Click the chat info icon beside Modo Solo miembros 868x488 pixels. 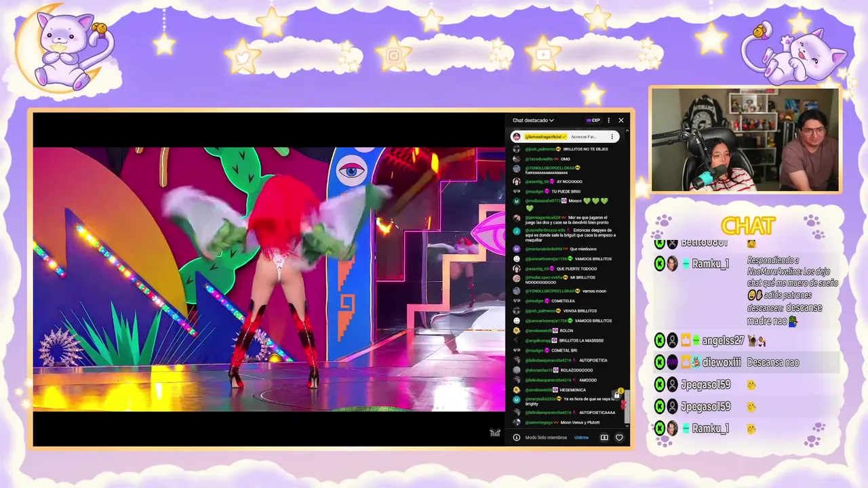517,438
